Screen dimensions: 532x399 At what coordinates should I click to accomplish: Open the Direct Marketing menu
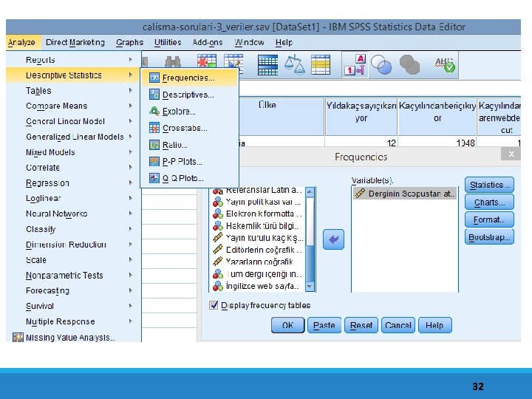pyautogui.click(x=75, y=42)
